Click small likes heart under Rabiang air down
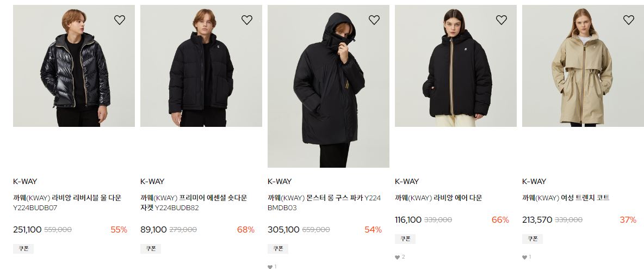The width and height of the screenshot is (644, 269). [397, 257]
